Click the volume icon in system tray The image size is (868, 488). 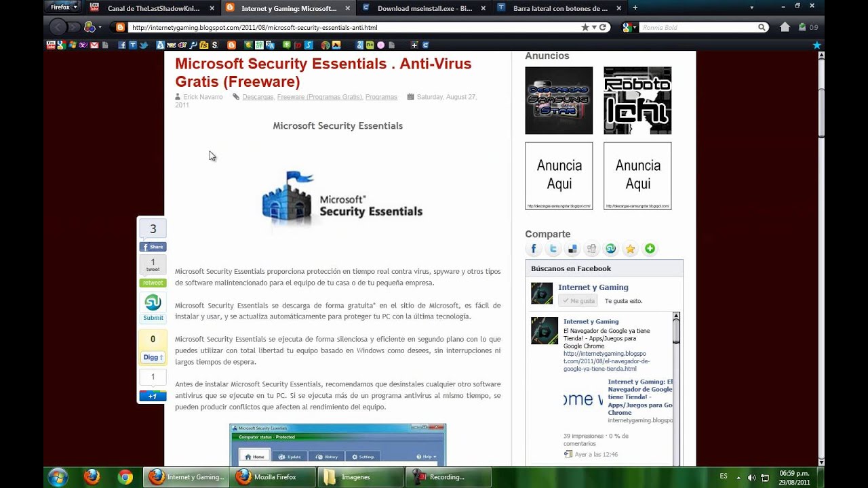(751, 477)
